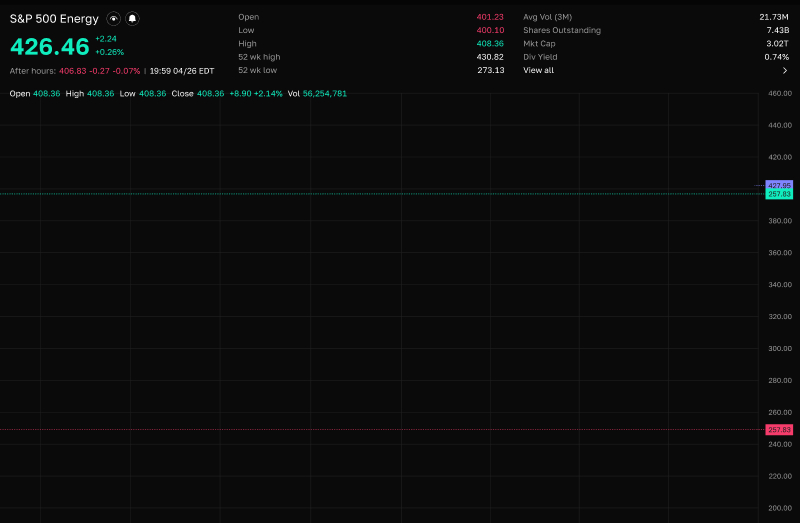Click the 430.82 value
Screen dimensions: 800x523
(x=490, y=57)
